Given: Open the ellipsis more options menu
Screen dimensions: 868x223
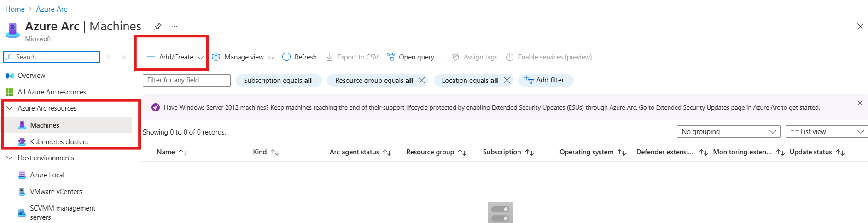Looking at the screenshot, I should 175,26.
